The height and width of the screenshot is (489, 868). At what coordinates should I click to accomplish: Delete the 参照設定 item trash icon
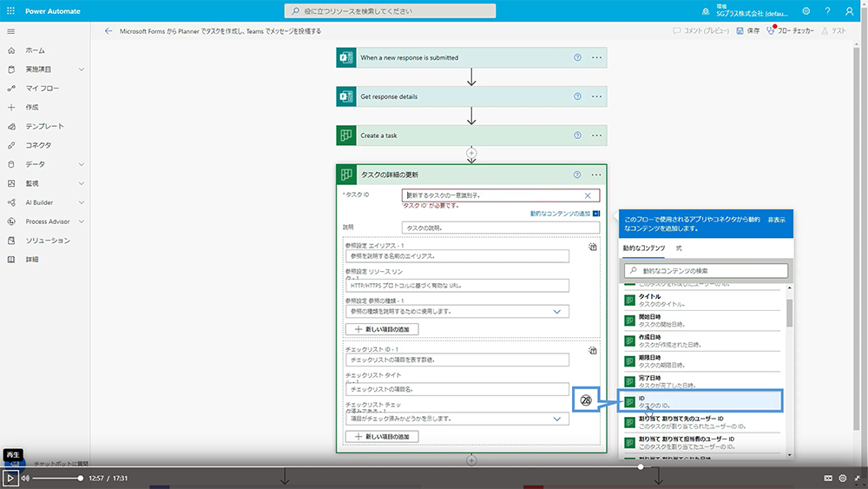(x=592, y=247)
